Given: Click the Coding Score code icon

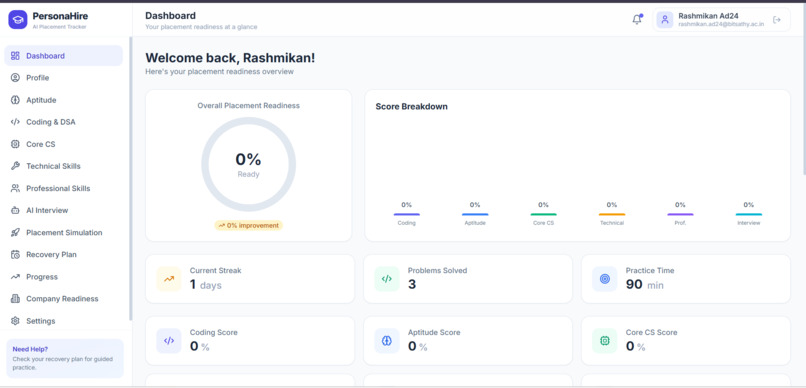Looking at the screenshot, I should click(169, 341).
